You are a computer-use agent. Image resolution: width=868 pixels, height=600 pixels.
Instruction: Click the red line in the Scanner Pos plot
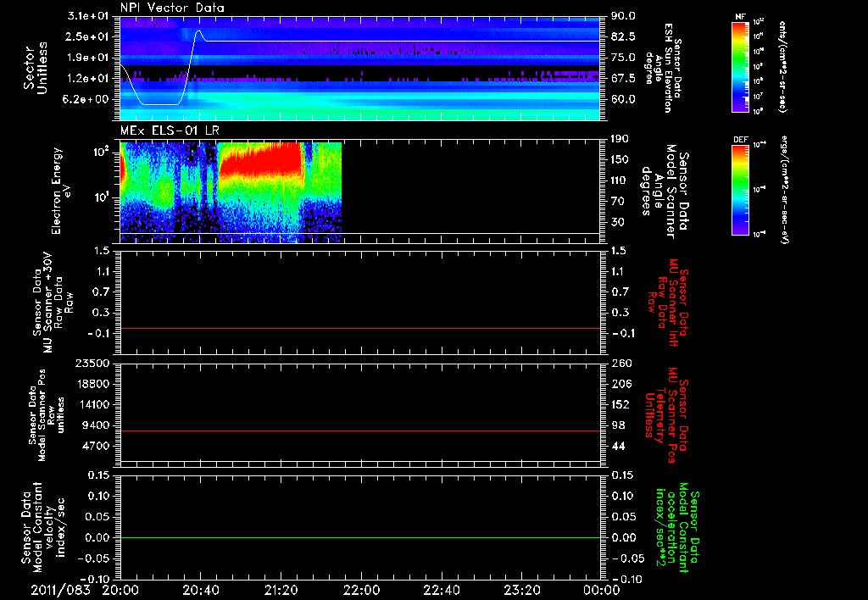click(360, 431)
